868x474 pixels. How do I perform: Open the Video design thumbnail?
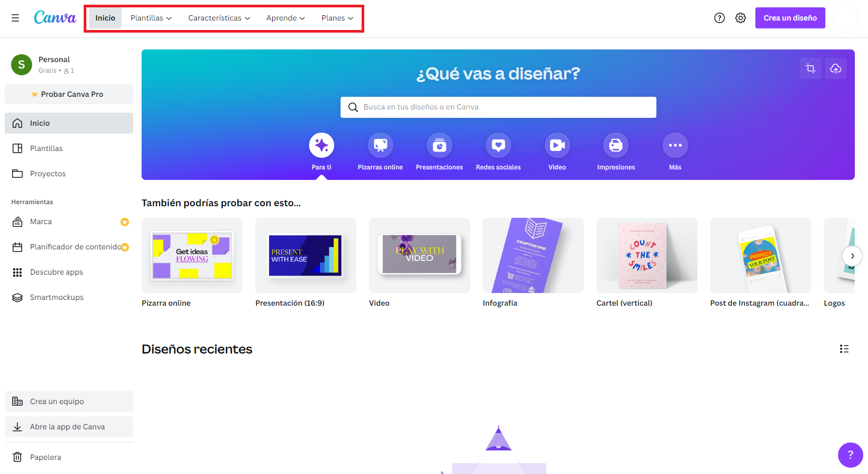coord(420,255)
